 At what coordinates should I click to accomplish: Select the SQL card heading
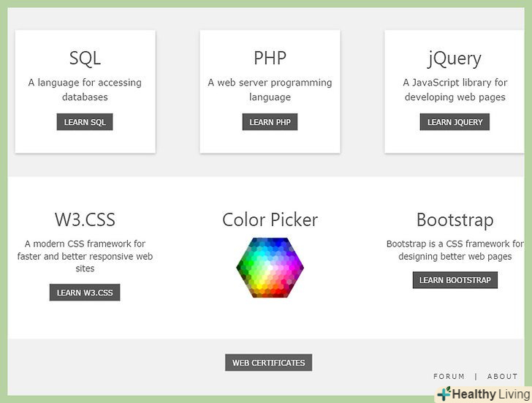(85, 59)
